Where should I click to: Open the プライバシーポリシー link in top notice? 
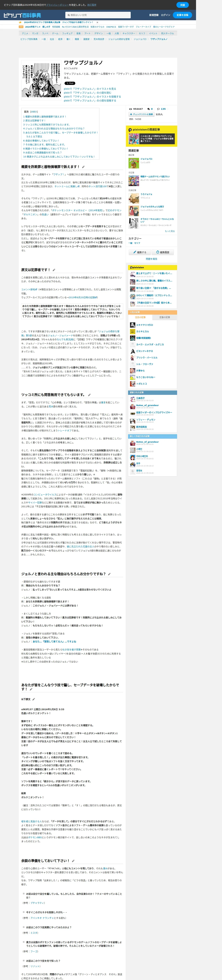coord(58,5)
